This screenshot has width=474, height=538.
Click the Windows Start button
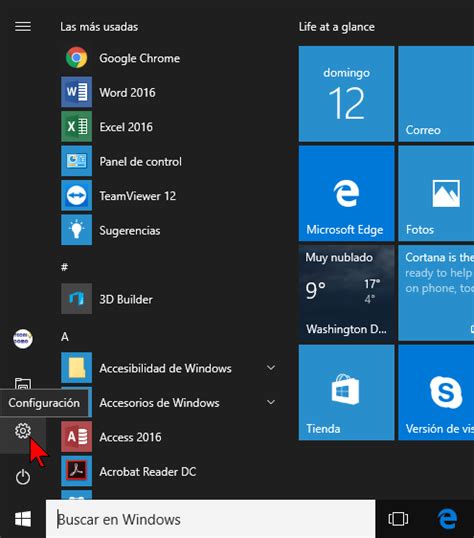tap(23, 519)
